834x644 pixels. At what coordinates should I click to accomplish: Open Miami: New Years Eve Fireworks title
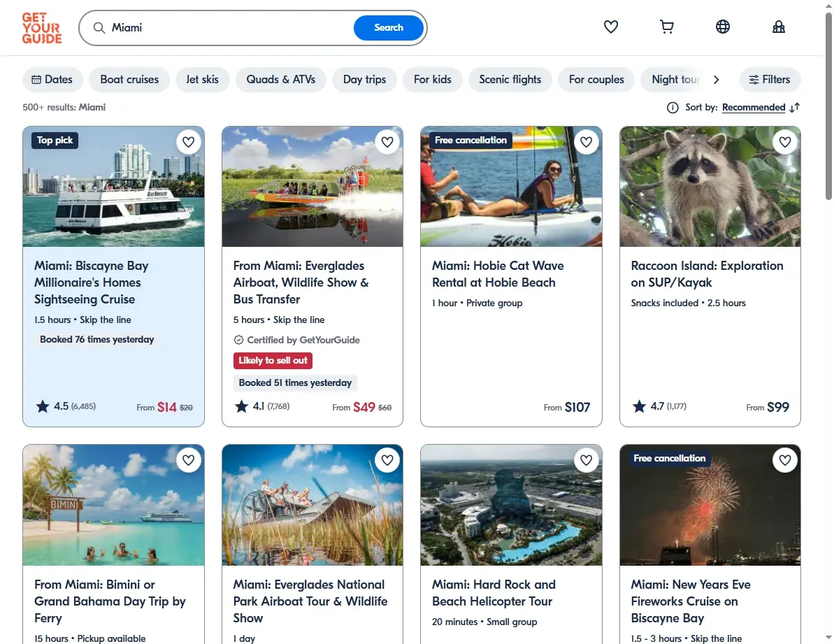[691, 601]
